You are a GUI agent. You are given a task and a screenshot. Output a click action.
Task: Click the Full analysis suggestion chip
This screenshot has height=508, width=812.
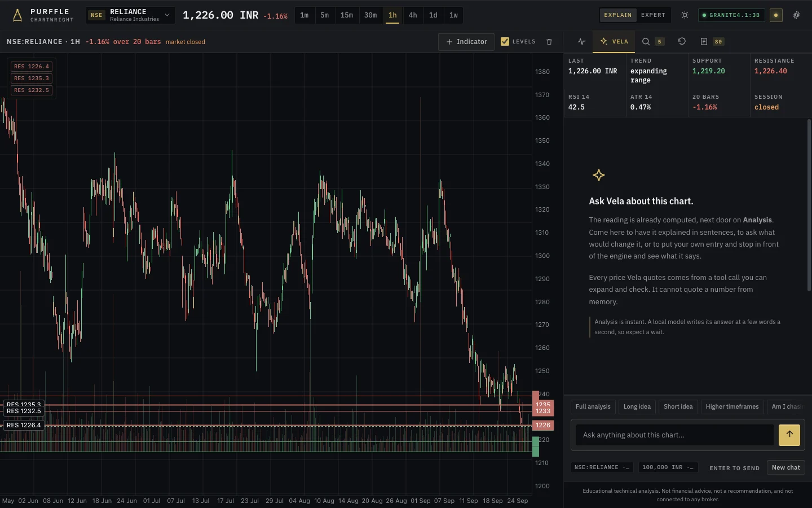point(593,407)
